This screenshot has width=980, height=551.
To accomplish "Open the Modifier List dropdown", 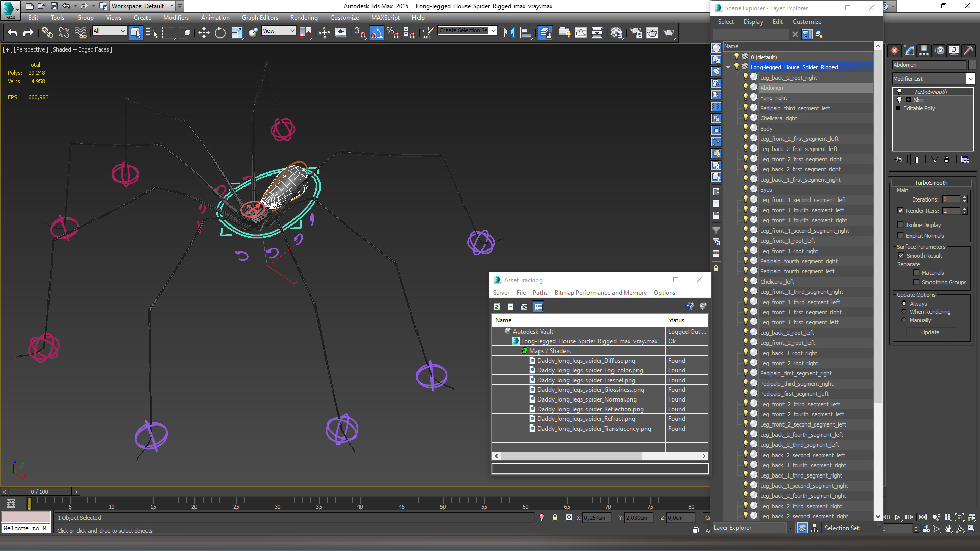I will click(970, 79).
